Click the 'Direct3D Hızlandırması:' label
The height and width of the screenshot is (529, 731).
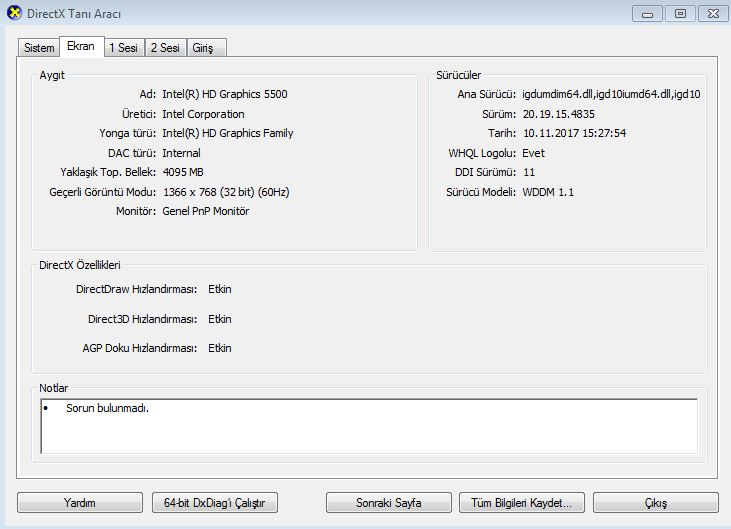coord(143,319)
